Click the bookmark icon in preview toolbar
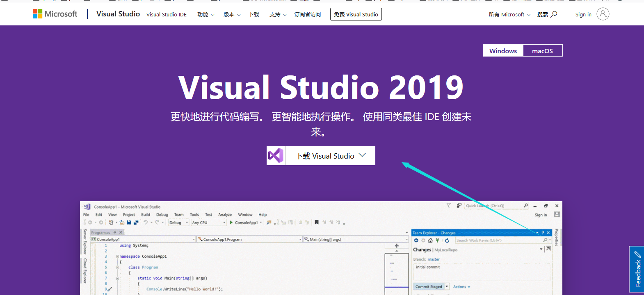The height and width of the screenshot is (295, 644). point(316,222)
